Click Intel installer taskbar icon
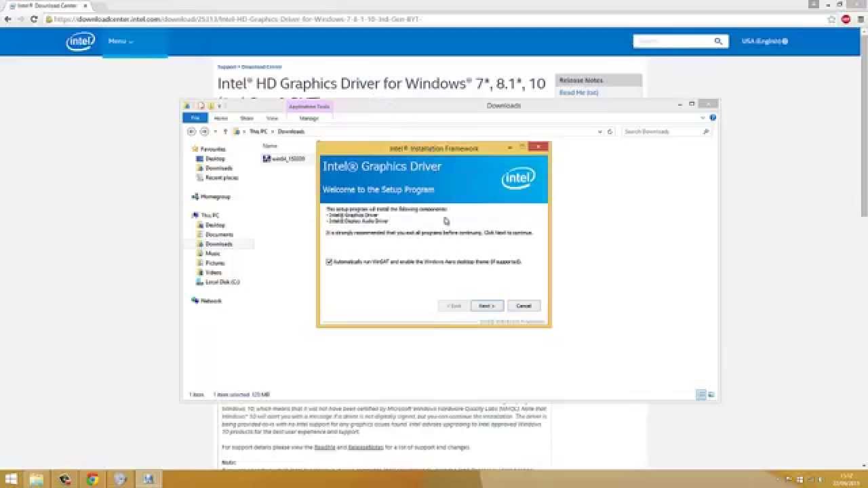868x488 pixels. pos(148,479)
